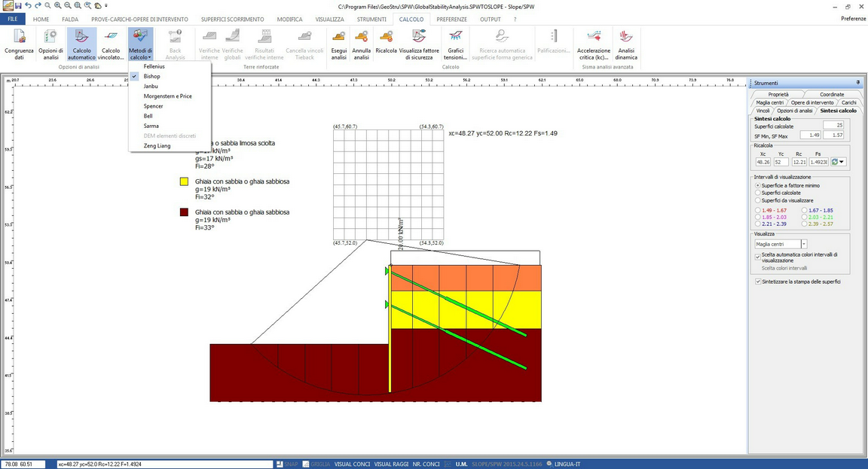Select Superfici da visualizzare radio
The image size is (868, 469).
click(758, 200)
